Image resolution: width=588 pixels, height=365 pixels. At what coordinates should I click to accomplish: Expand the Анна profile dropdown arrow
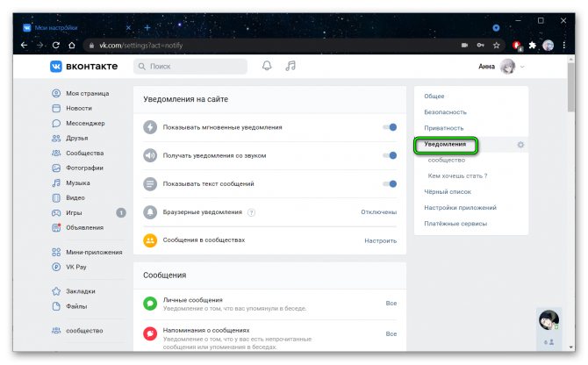(522, 67)
